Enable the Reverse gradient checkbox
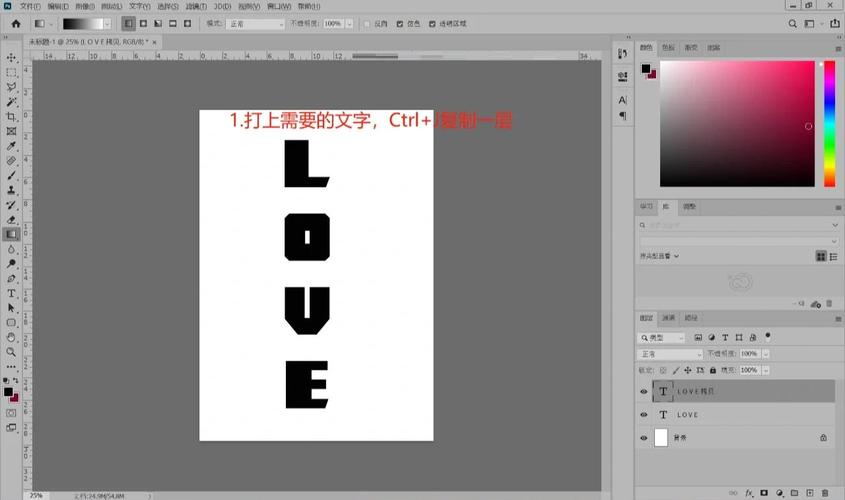Viewport: 845px width, 500px height. (366, 24)
